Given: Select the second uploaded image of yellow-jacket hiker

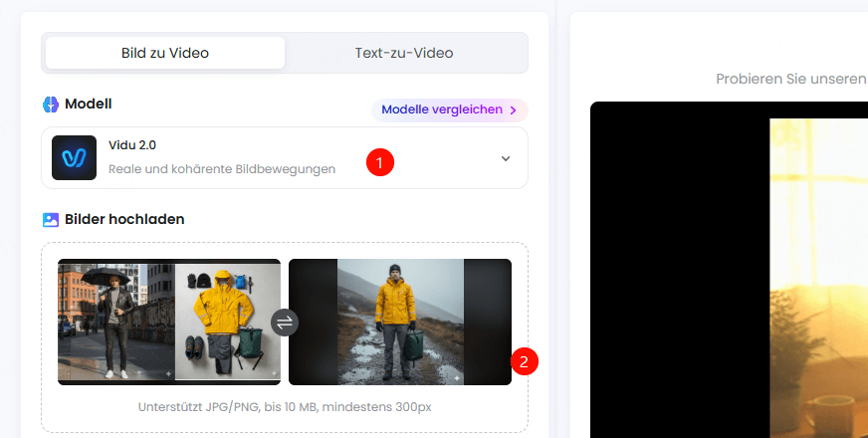Looking at the screenshot, I should pos(400,322).
